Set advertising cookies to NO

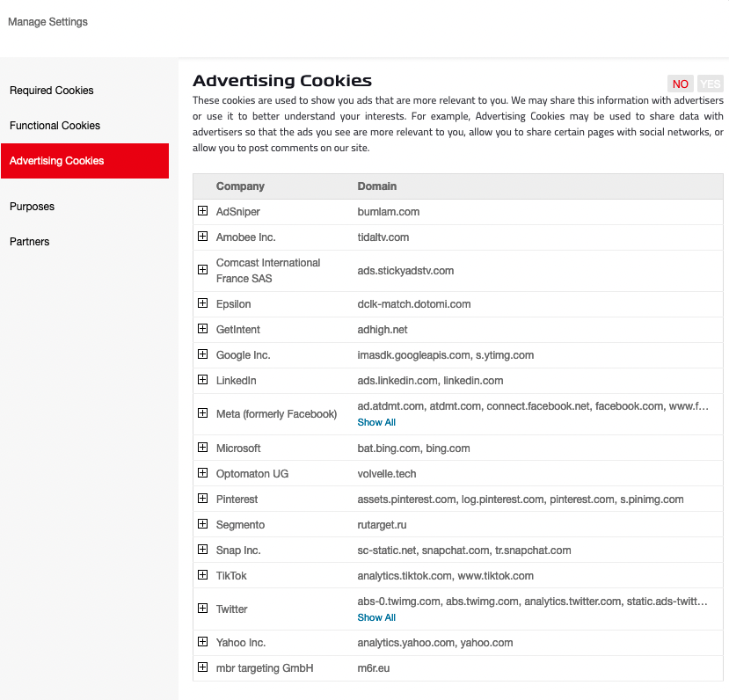pyautogui.click(x=680, y=84)
